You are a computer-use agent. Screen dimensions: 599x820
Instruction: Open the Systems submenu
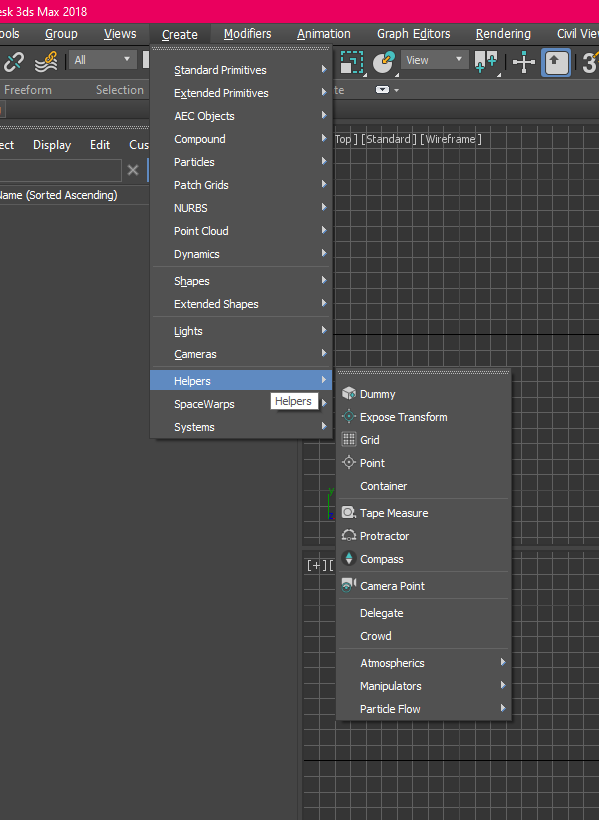(x=241, y=427)
